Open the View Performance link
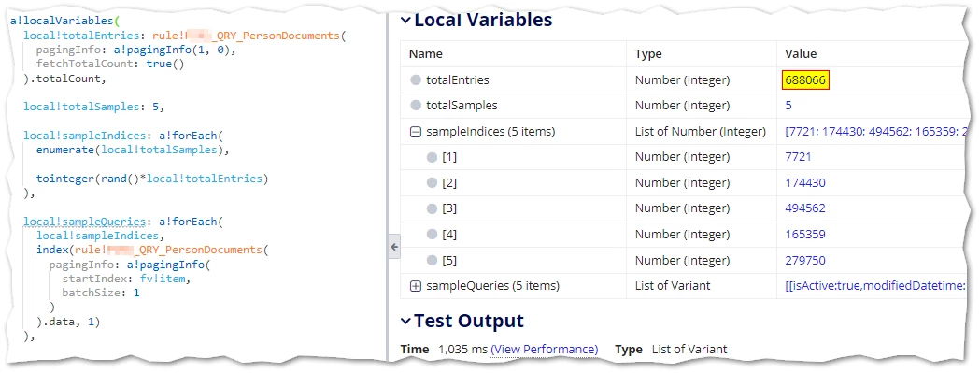This screenshot has height=373, width=980. tap(544, 350)
